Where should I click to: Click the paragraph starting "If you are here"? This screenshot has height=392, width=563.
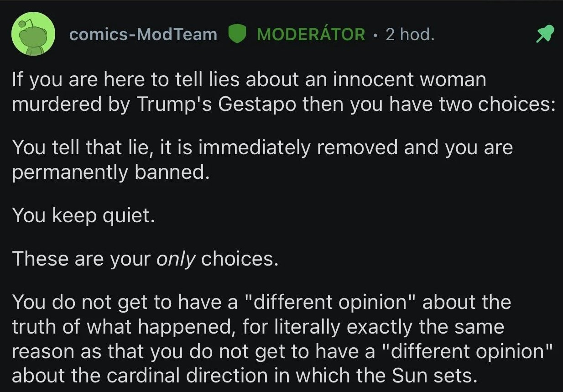point(283,92)
